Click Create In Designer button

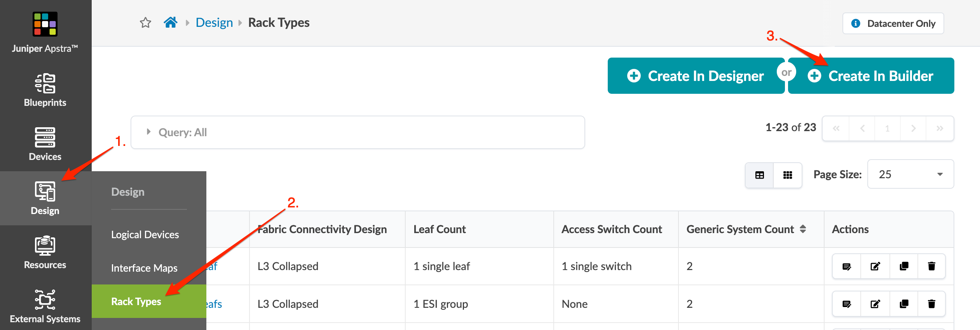coord(696,76)
